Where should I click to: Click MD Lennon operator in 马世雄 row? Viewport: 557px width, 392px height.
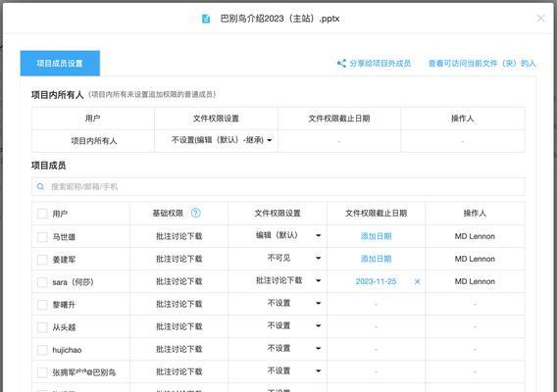tap(475, 236)
